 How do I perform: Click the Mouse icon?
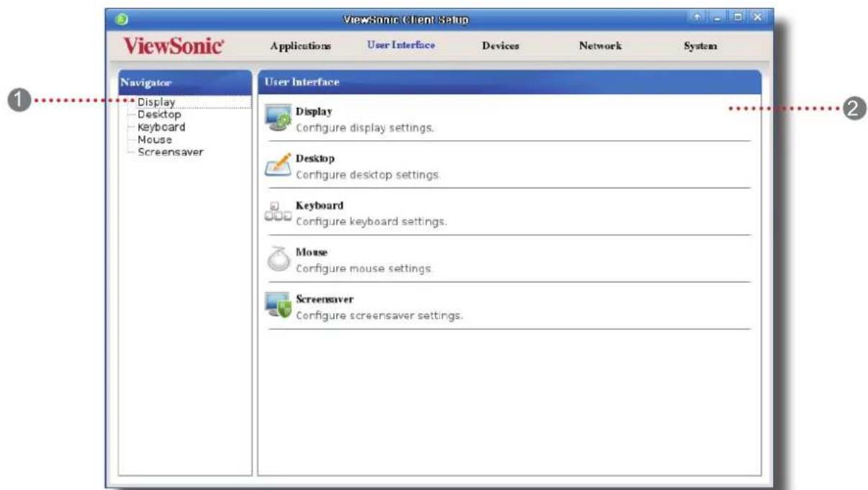(279, 260)
